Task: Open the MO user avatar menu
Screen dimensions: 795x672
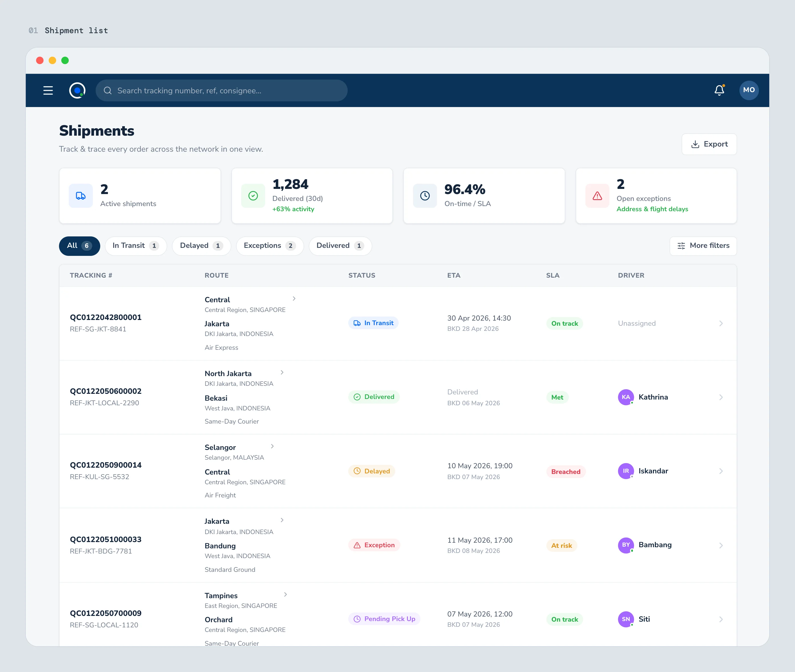Action: coord(749,90)
